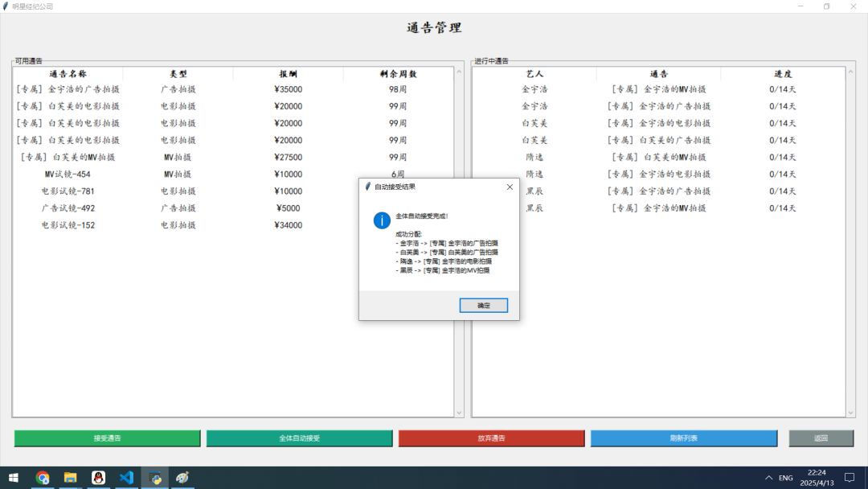The height and width of the screenshot is (489, 868).
Task: Click the gray 返回 button
Action: (821, 438)
